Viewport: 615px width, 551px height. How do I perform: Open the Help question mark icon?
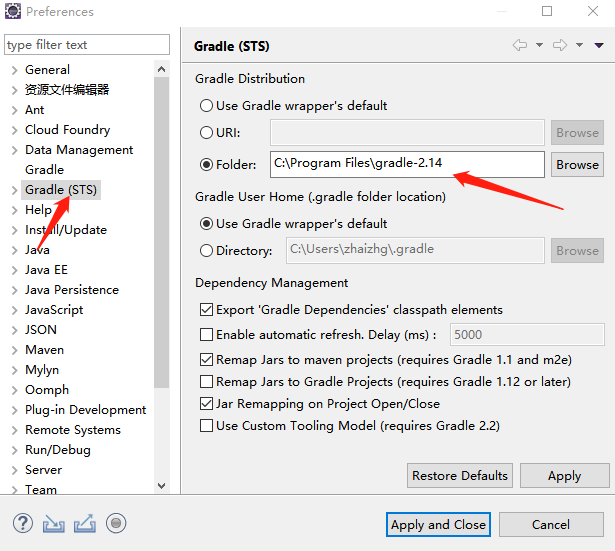23,524
